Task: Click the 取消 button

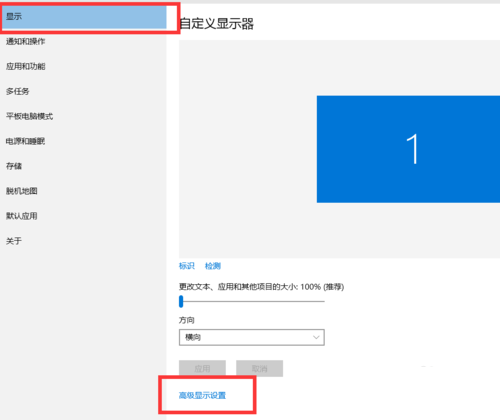Action: tap(259, 368)
